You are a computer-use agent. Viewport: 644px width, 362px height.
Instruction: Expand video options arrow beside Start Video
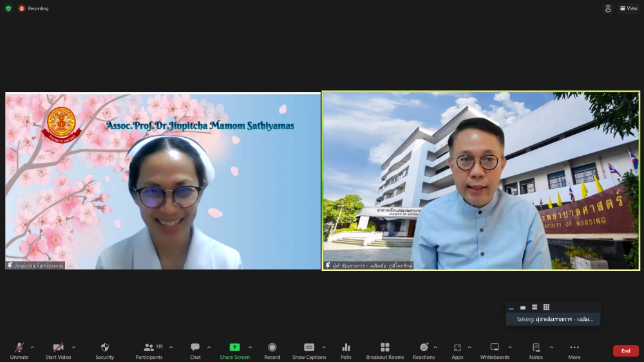73,347
